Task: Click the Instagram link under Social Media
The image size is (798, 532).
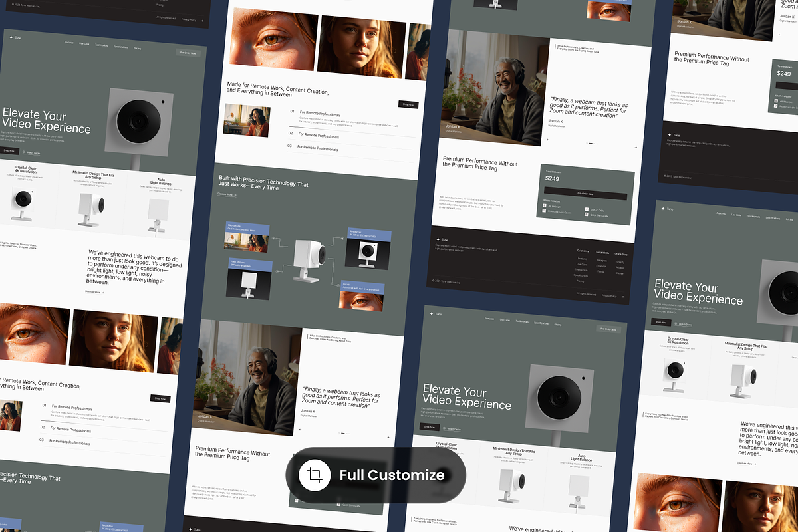Action: tap(602, 261)
